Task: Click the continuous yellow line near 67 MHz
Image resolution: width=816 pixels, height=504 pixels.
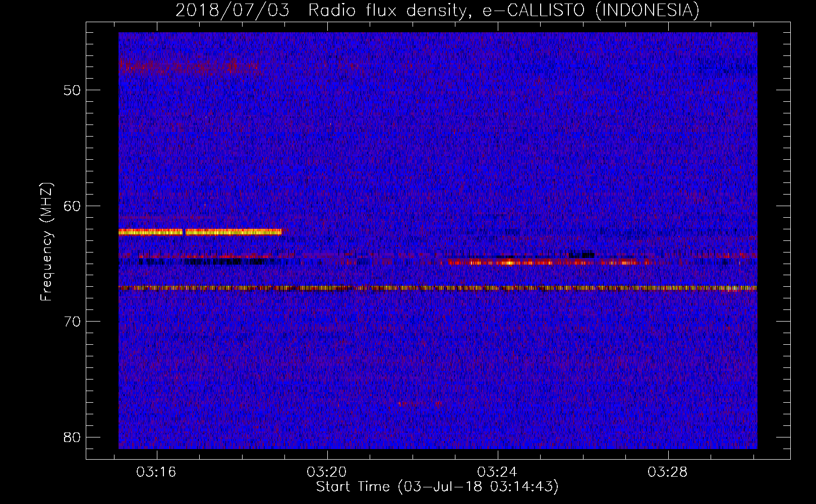Action: (438, 288)
